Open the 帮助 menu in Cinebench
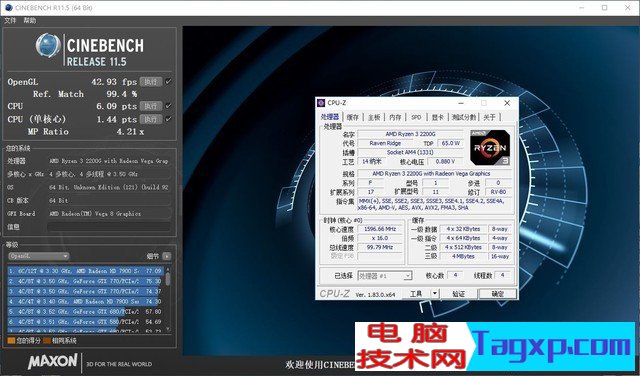The image size is (640, 376). (29, 20)
